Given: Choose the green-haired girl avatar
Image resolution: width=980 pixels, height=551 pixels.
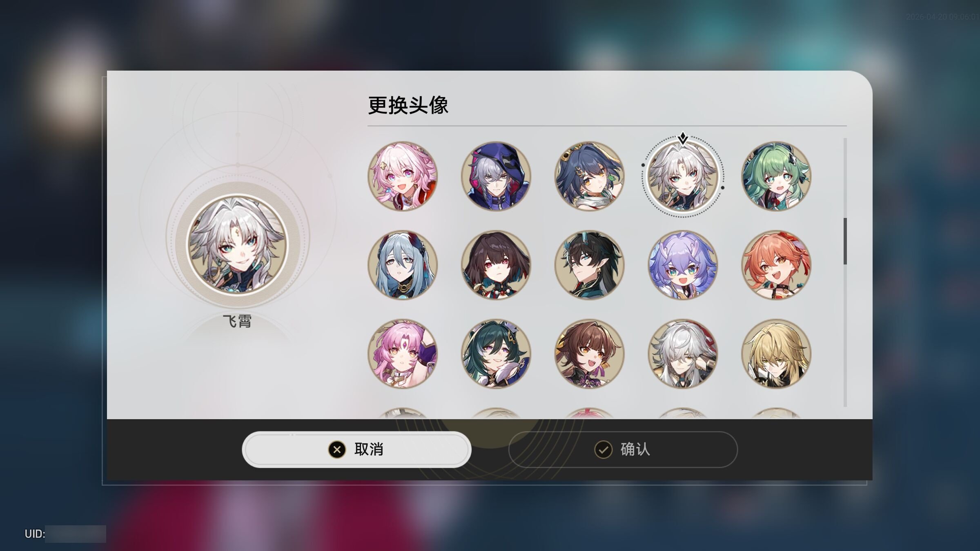Looking at the screenshot, I should [776, 176].
